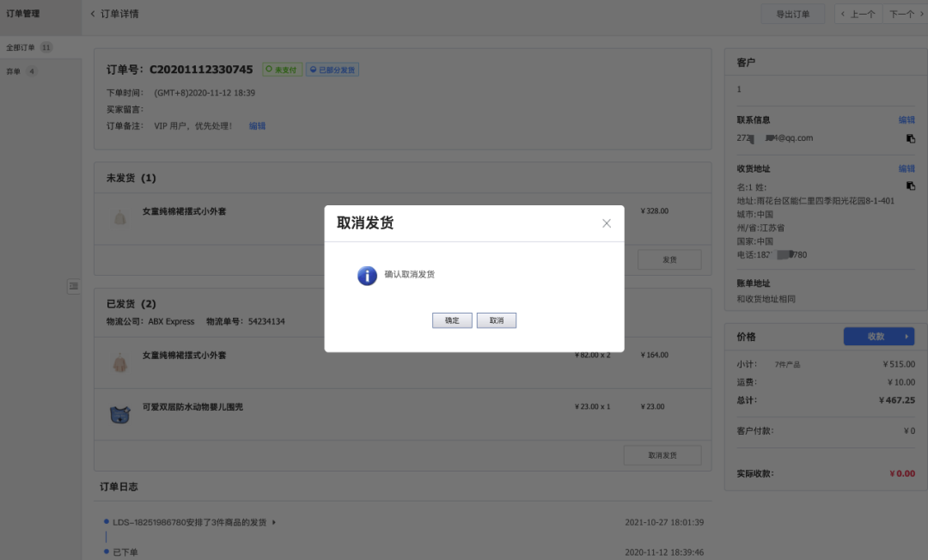This screenshot has height=560, width=928.
Task: Click 编辑 next to 收货地址
Action: [908, 168]
